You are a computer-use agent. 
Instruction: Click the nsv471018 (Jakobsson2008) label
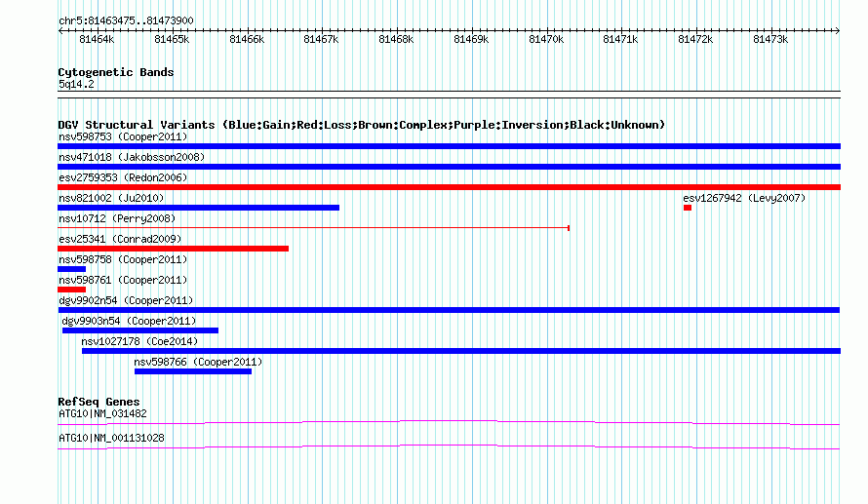click(132, 157)
